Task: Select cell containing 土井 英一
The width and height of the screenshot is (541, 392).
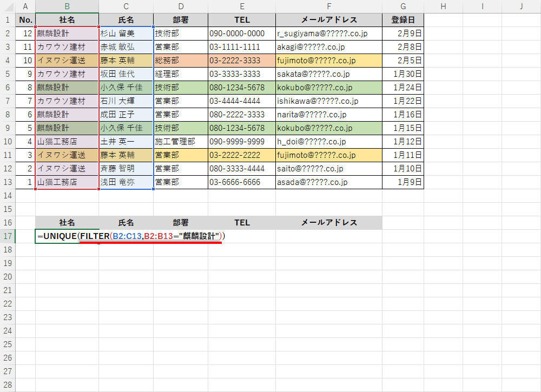Action: click(126, 141)
